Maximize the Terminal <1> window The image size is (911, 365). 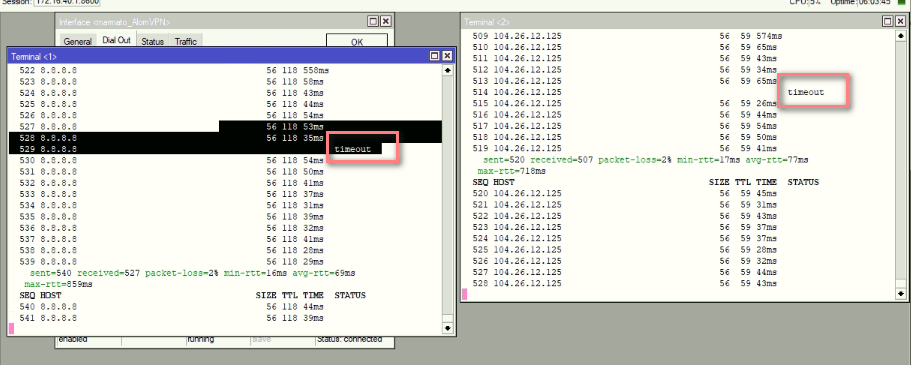435,56
